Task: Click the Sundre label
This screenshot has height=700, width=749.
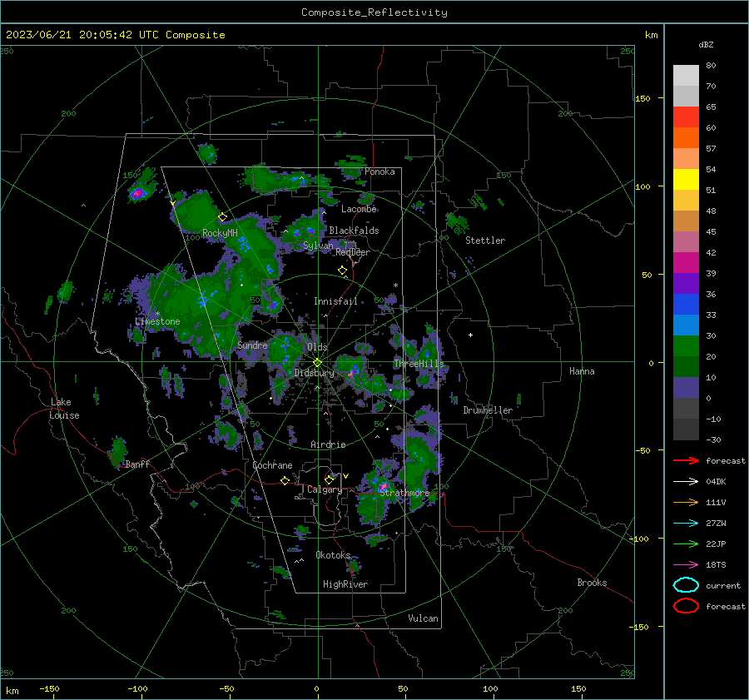Action: 252,345
